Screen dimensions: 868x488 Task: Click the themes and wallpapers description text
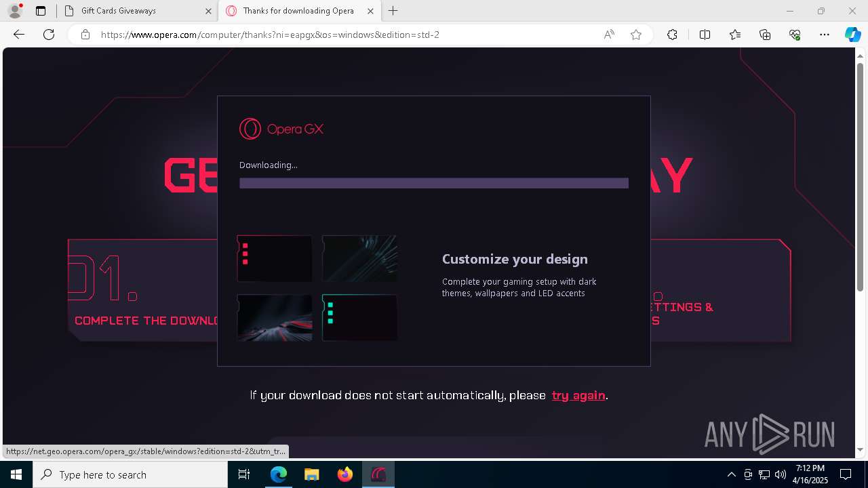coord(519,287)
